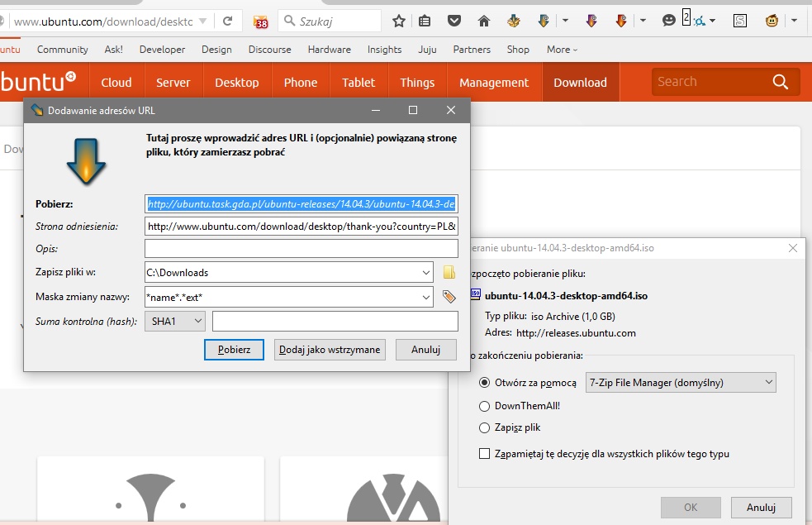Bookmark this page with the star icon
The height and width of the screenshot is (525, 812).
click(399, 21)
